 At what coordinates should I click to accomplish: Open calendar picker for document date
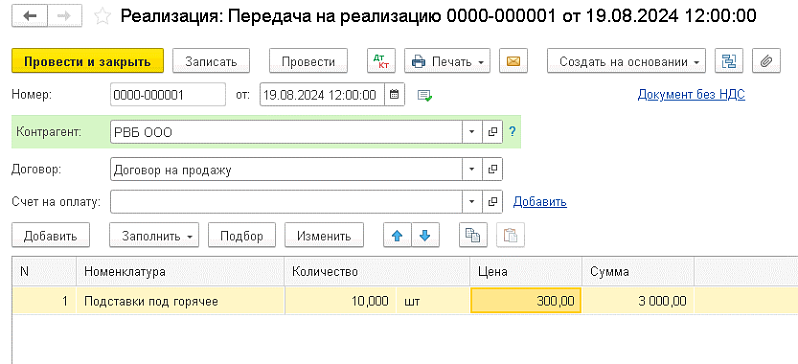tap(394, 95)
